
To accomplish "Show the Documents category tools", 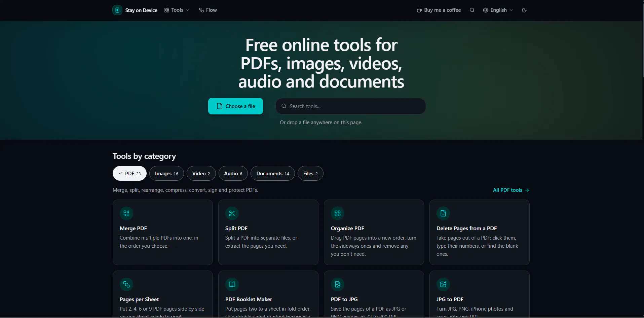I will pyautogui.click(x=273, y=173).
